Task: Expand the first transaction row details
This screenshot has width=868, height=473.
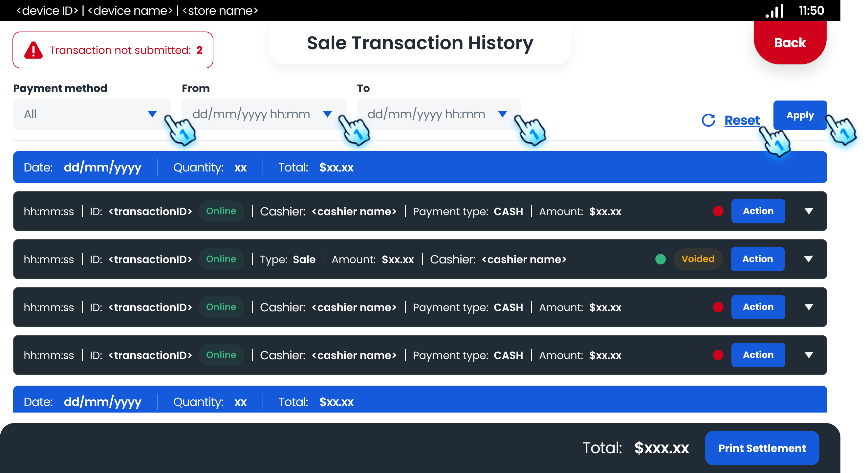Action: (809, 212)
